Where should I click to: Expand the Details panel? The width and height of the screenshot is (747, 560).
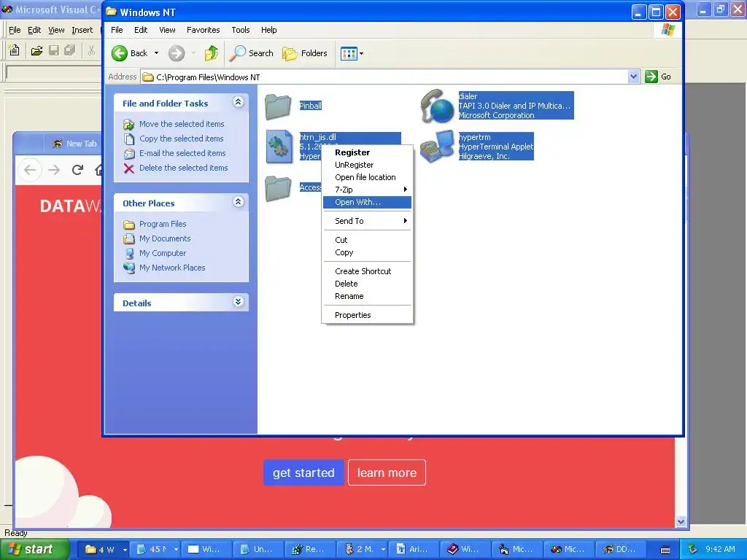coord(239,302)
